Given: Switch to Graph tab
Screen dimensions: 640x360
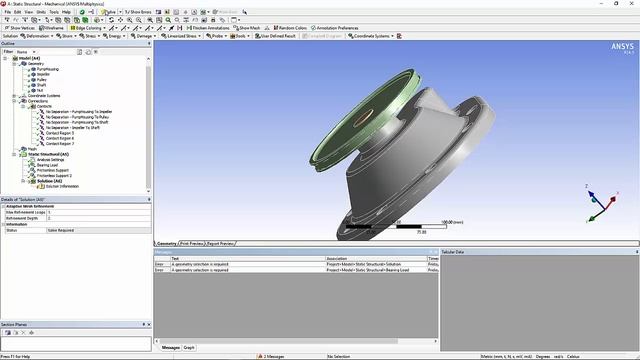Looking at the screenshot, I should coord(189,348).
